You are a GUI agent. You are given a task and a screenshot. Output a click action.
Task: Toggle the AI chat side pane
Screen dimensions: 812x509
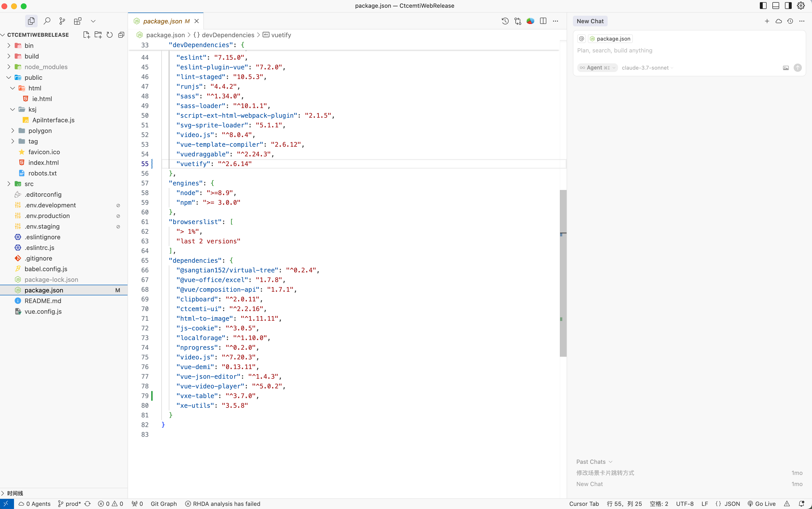(x=788, y=5)
